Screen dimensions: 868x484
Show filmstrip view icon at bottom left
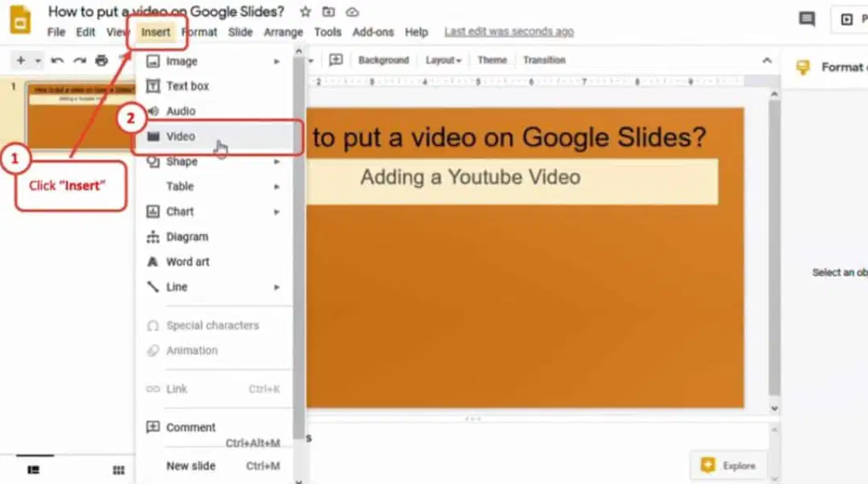pyautogui.click(x=34, y=470)
